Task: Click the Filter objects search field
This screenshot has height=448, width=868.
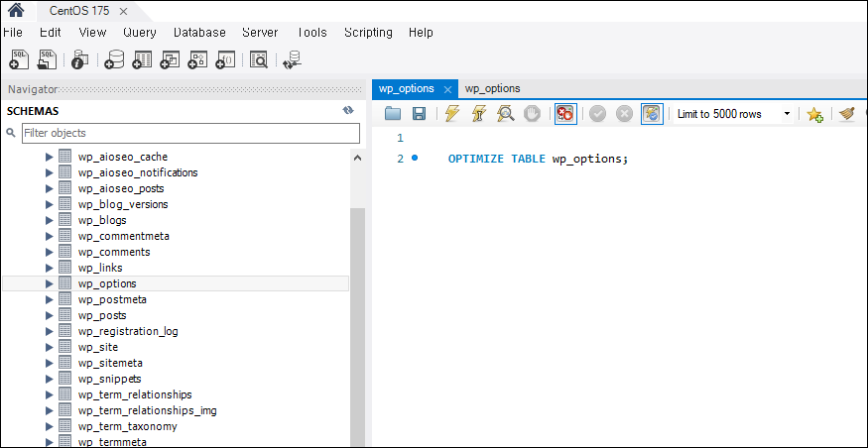Action: 189,133
